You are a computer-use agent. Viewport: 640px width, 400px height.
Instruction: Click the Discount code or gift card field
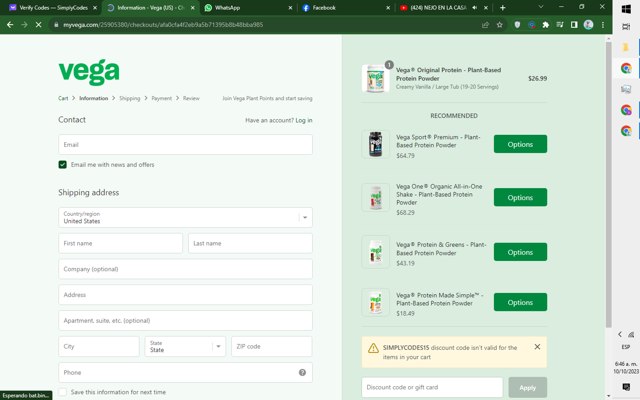coord(432,387)
